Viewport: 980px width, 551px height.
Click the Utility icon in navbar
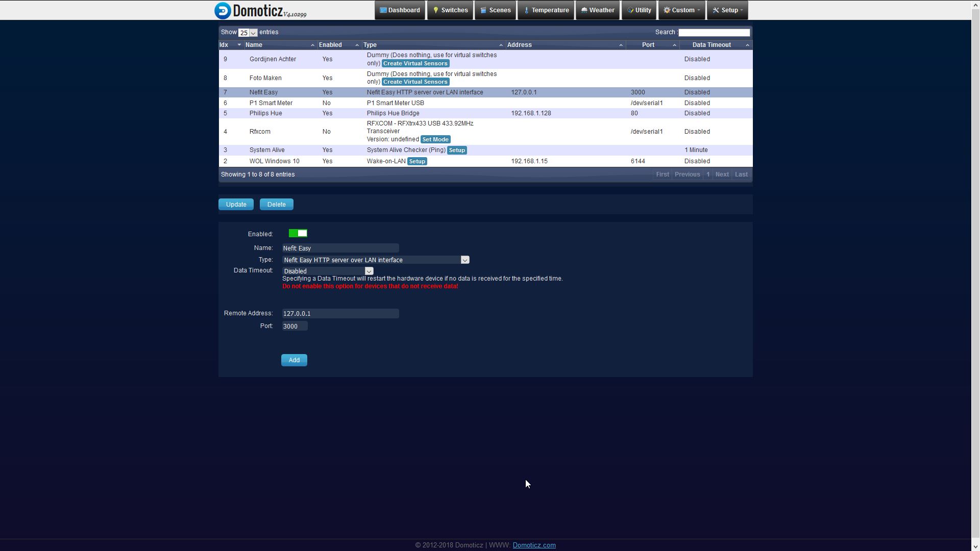tap(630, 10)
